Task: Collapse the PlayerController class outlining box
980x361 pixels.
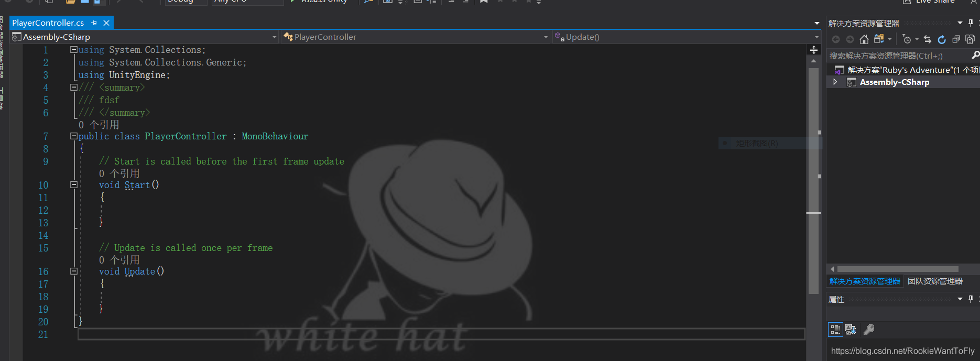Action: 74,136
